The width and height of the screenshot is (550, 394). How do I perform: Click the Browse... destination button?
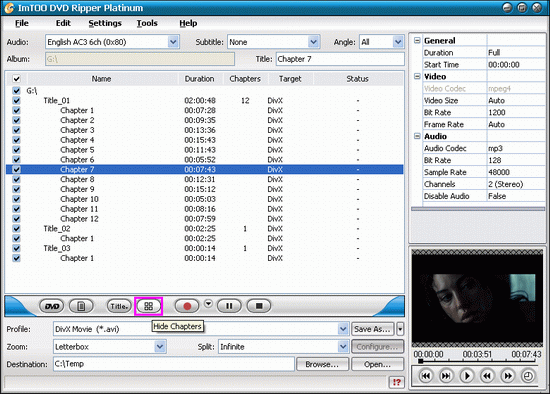coord(322,364)
